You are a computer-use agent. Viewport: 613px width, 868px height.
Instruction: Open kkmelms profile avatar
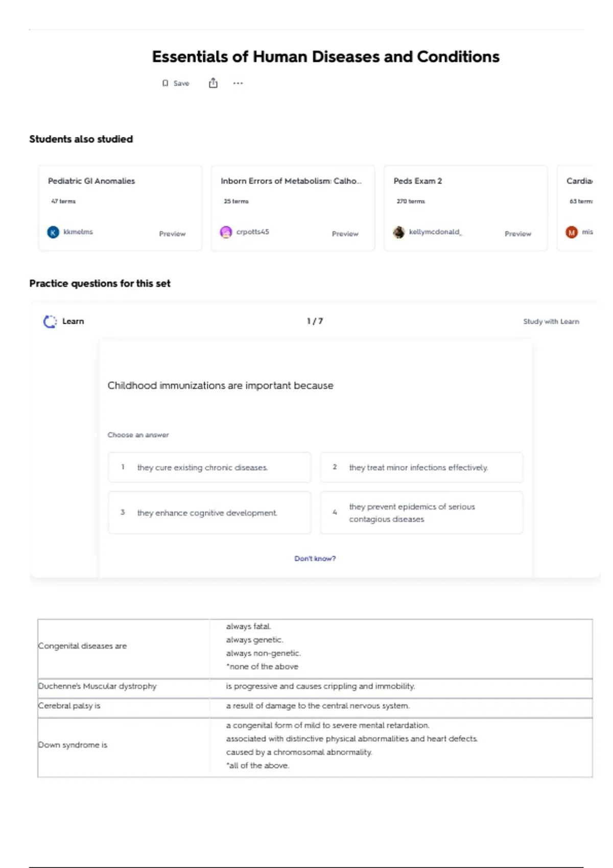coord(53,232)
